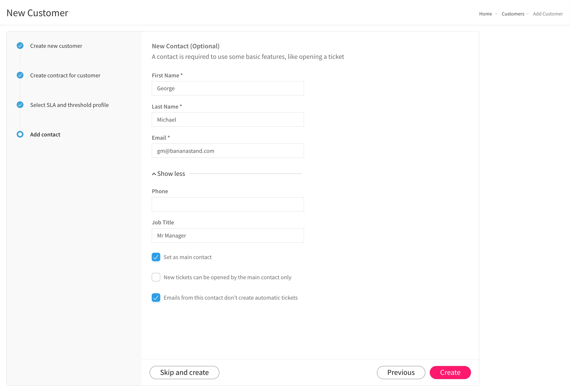The image size is (570, 392).
Task: Click the 'A contact is required...' description text
Action: tap(248, 57)
